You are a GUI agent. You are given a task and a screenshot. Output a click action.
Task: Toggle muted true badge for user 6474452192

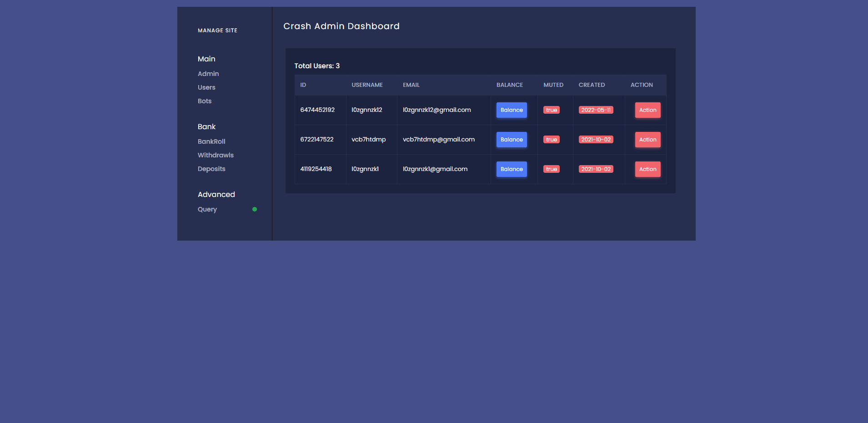pyautogui.click(x=551, y=110)
